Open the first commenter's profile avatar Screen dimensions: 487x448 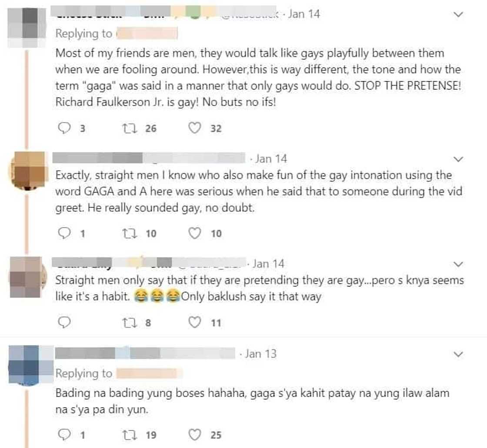tap(27, 27)
